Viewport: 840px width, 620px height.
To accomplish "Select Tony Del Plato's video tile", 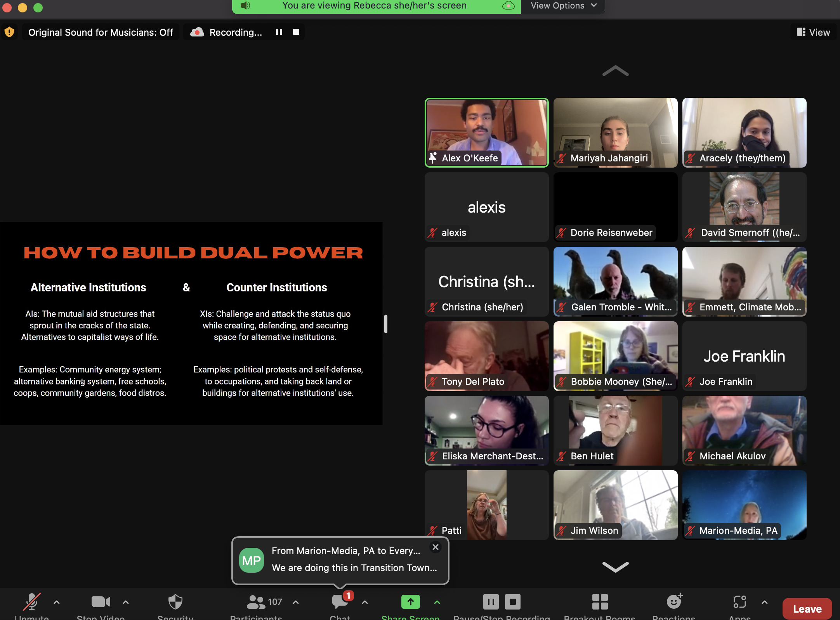I will tap(487, 356).
